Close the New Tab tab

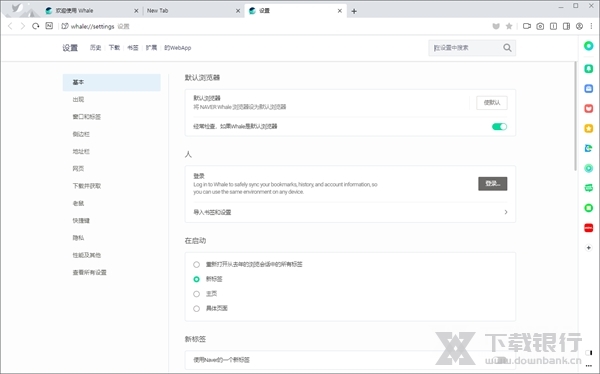pyautogui.click(x=238, y=11)
